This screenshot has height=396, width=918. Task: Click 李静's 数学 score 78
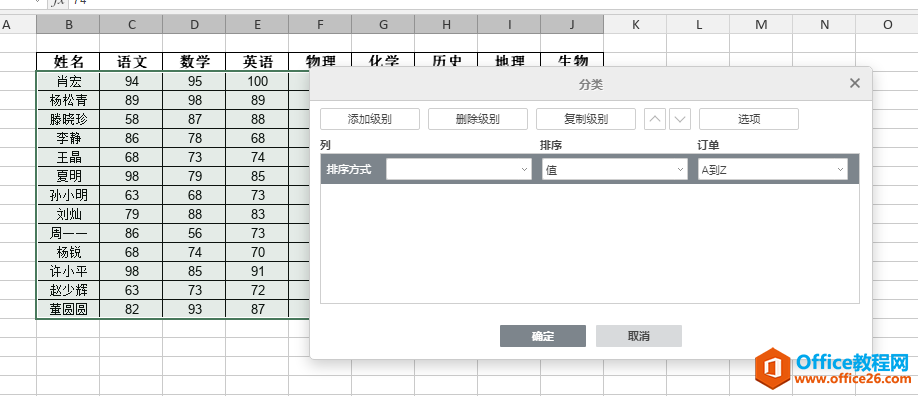click(x=195, y=138)
